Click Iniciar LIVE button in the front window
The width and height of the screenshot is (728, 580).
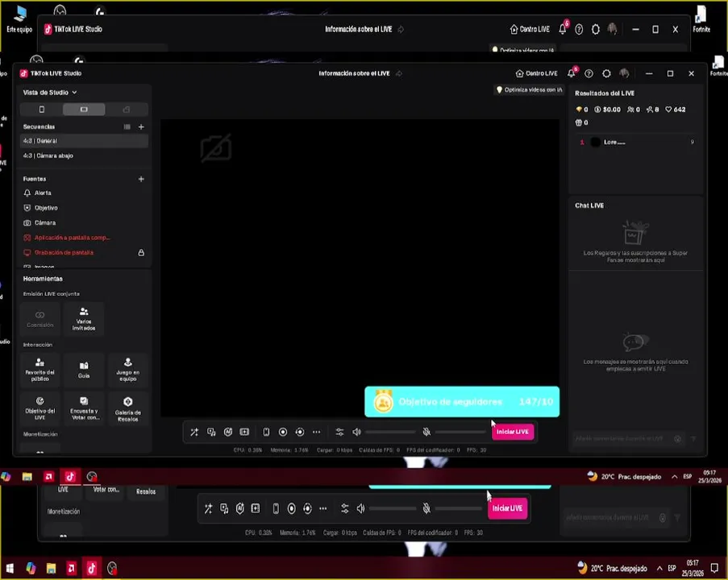(513, 432)
